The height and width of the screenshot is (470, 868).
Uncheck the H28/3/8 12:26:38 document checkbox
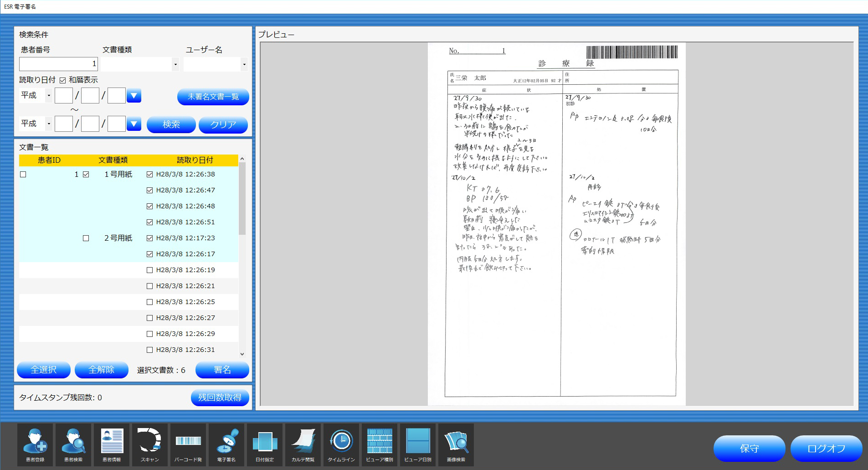[x=149, y=174]
